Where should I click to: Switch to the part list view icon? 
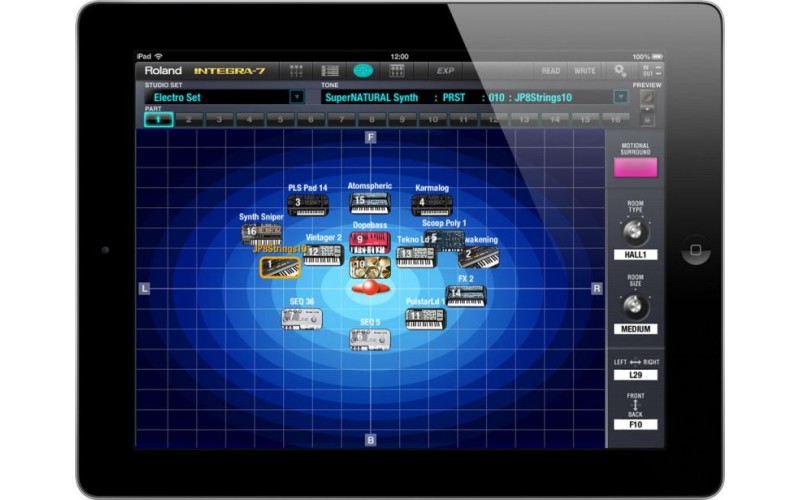330,71
